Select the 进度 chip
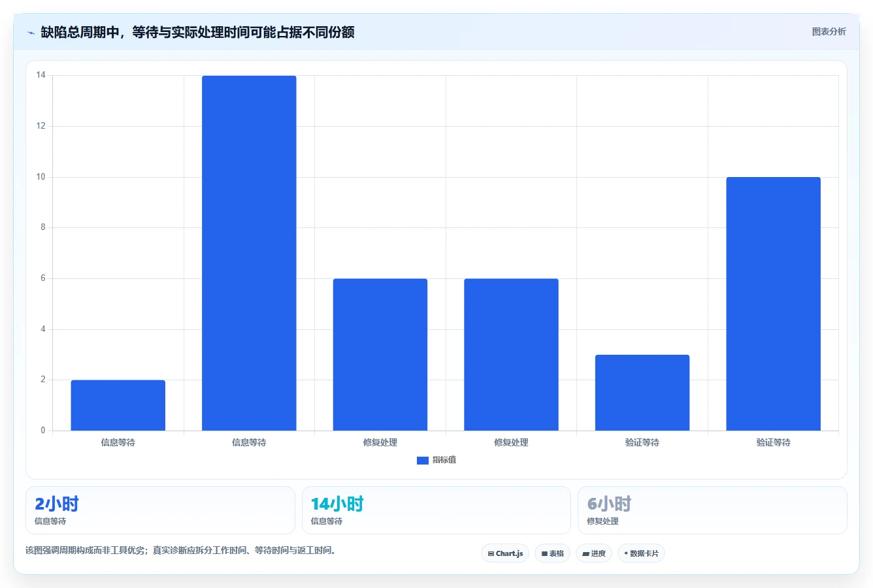This screenshot has width=873, height=588. [x=593, y=553]
